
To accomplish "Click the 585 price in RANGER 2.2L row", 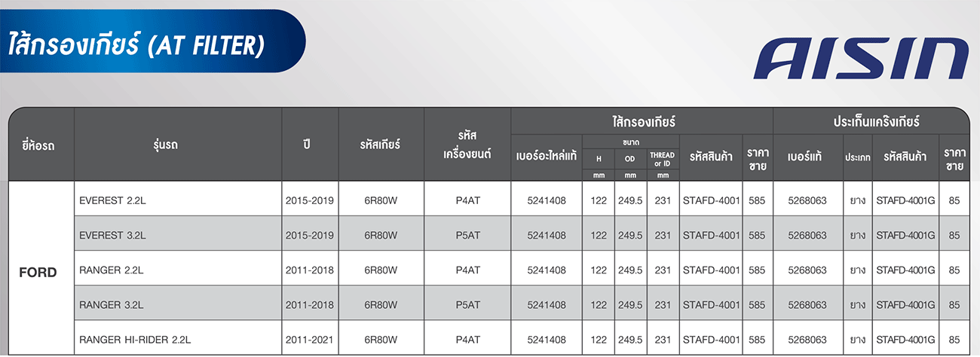I will (757, 270).
